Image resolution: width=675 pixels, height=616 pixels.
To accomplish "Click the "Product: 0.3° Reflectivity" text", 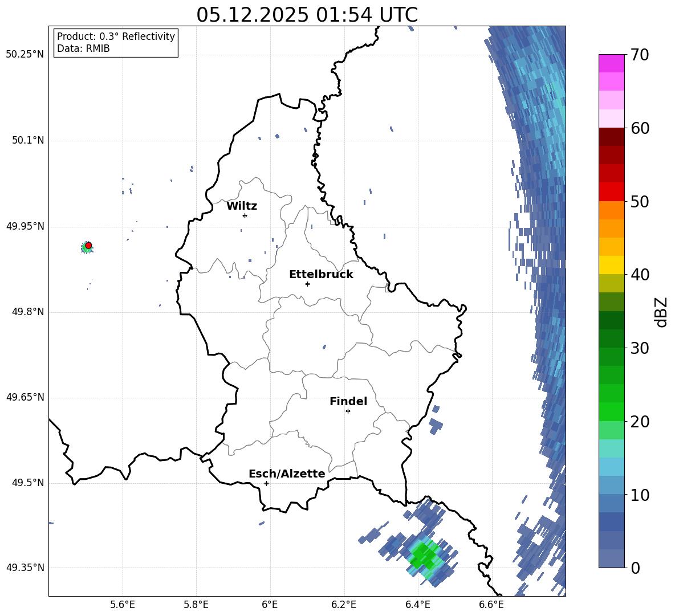I will pos(116,36).
